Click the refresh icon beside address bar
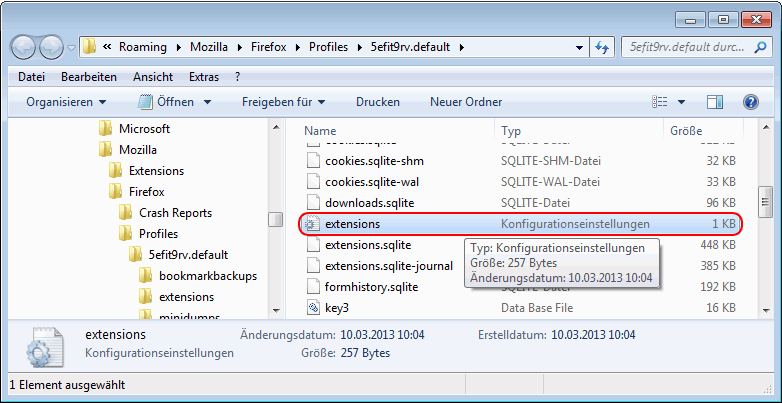Viewport: 782px width, 403px height. (602, 47)
